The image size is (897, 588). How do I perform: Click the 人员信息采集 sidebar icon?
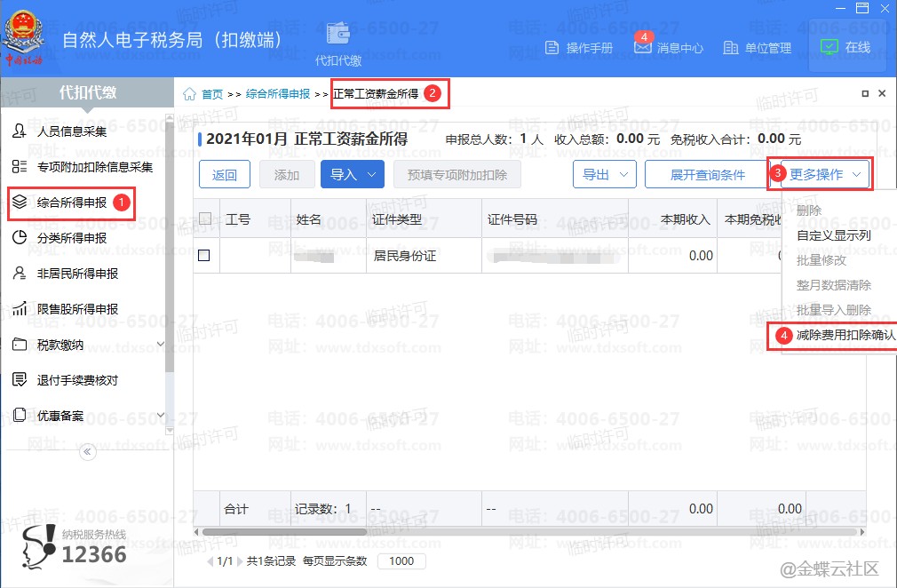(20, 131)
